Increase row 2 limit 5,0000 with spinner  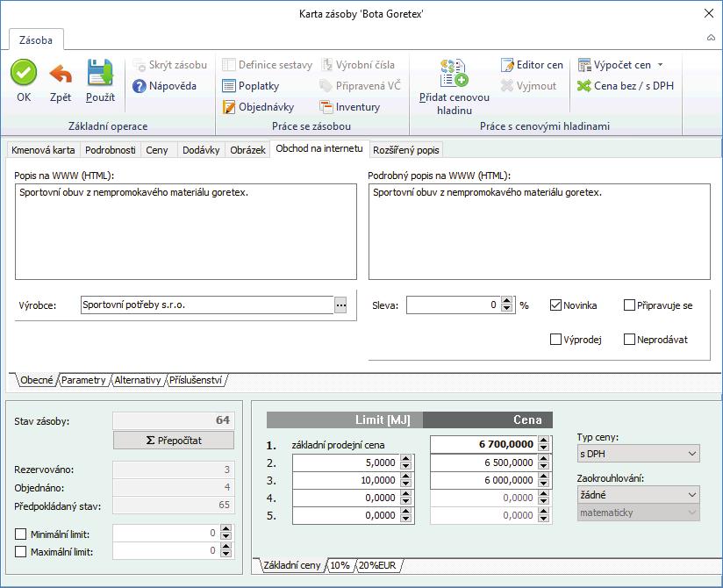[x=405, y=459]
